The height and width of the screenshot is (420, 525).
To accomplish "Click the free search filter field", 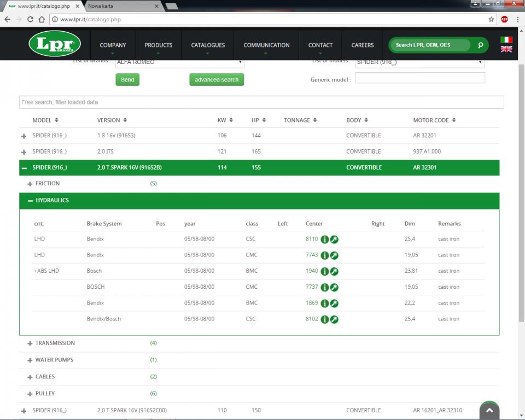I will (x=261, y=102).
